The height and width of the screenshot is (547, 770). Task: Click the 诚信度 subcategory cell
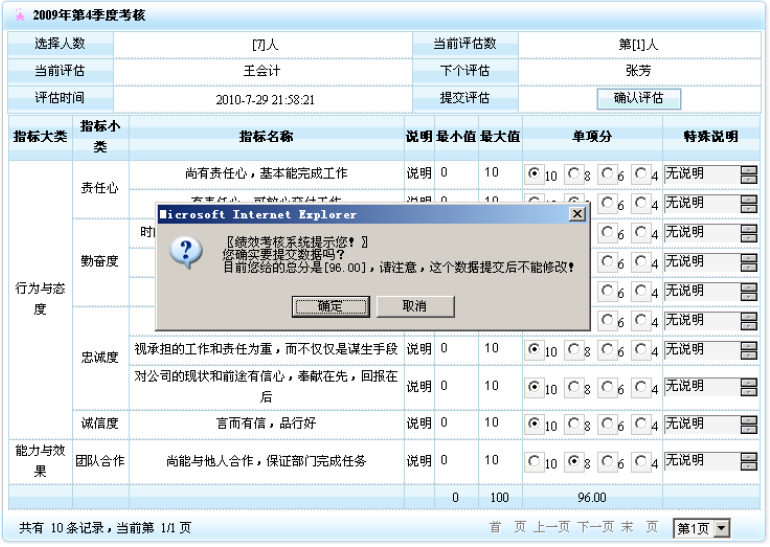point(100,423)
